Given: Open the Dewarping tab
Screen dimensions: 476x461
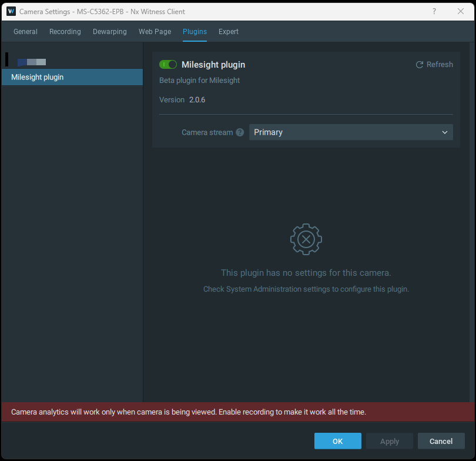Looking at the screenshot, I should coord(109,32).
